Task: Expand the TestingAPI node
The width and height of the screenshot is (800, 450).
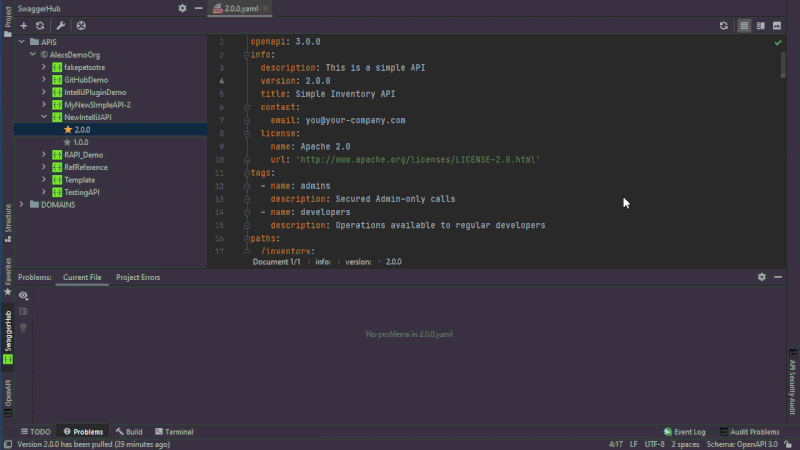Action: [44, 192]
